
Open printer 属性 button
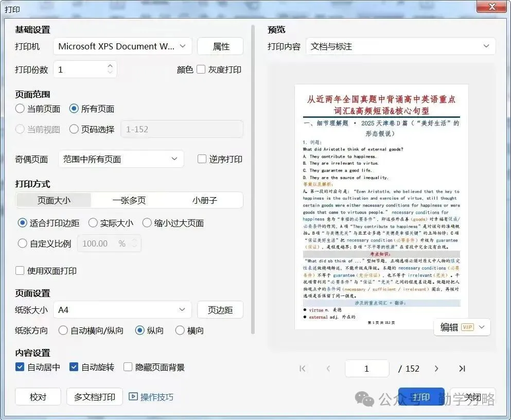(x=220, y=46)
